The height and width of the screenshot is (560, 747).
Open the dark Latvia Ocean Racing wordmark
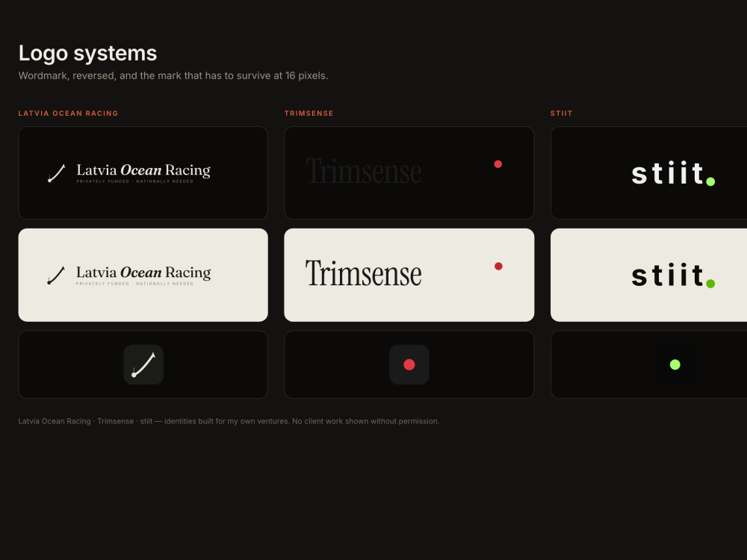(143, 170)
